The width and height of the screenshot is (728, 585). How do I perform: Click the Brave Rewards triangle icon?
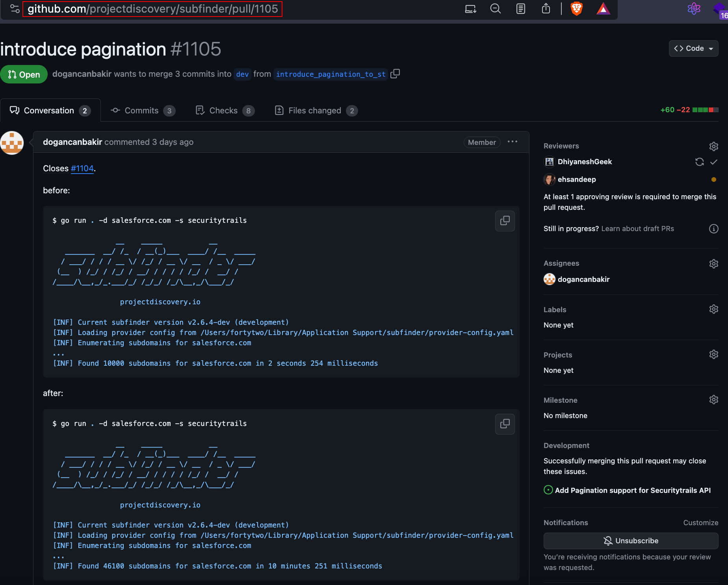point(603,9)
